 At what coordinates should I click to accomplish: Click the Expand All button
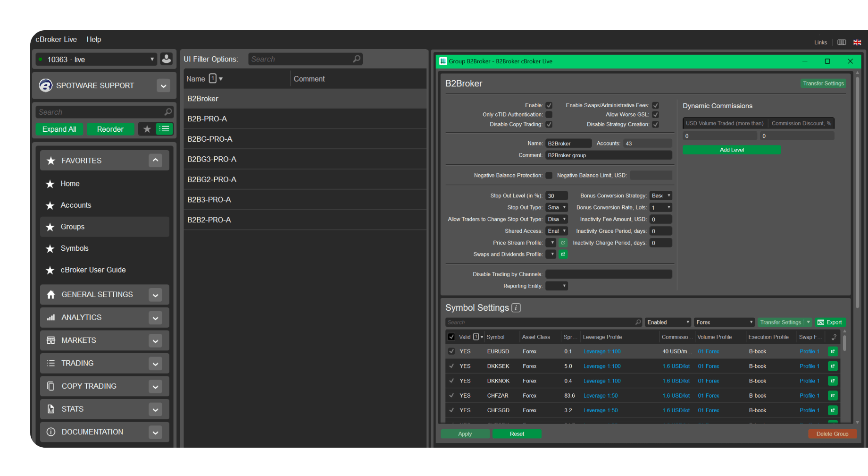click(x=59, y=129)
